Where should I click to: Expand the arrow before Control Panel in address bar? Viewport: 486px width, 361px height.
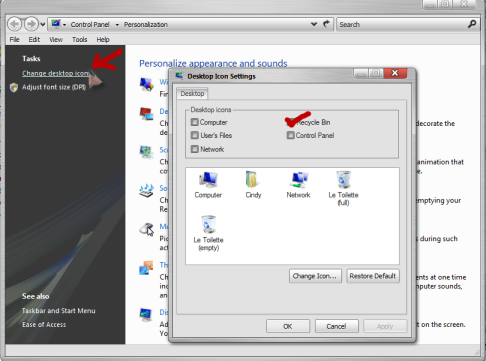click(64, 25)
